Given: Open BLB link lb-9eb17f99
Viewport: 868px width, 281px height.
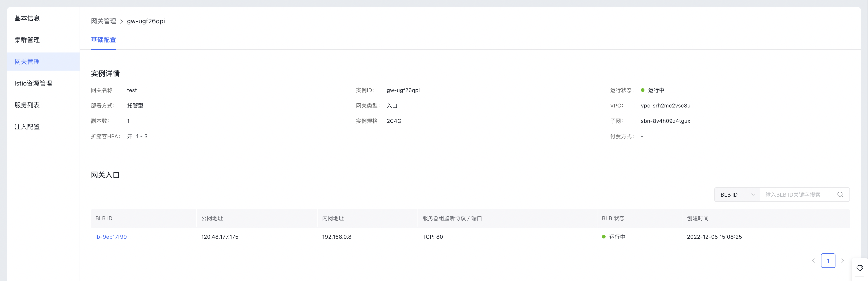Looking at the screenshot, I should [x=111, y=237].
